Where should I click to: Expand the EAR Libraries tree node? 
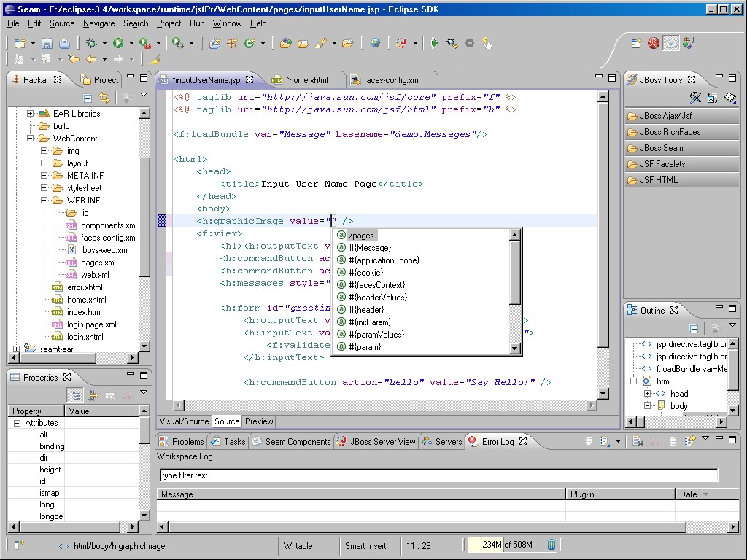(31, 114)
